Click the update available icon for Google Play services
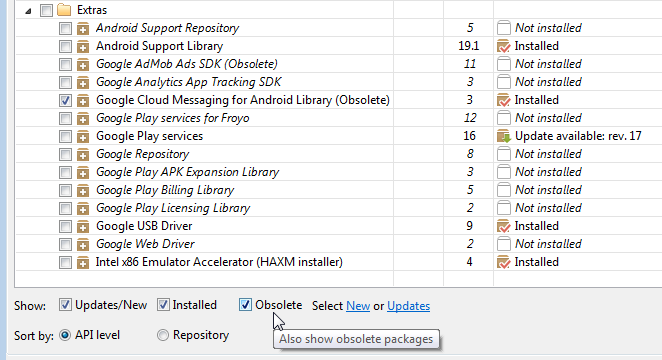 coord(504,136)
